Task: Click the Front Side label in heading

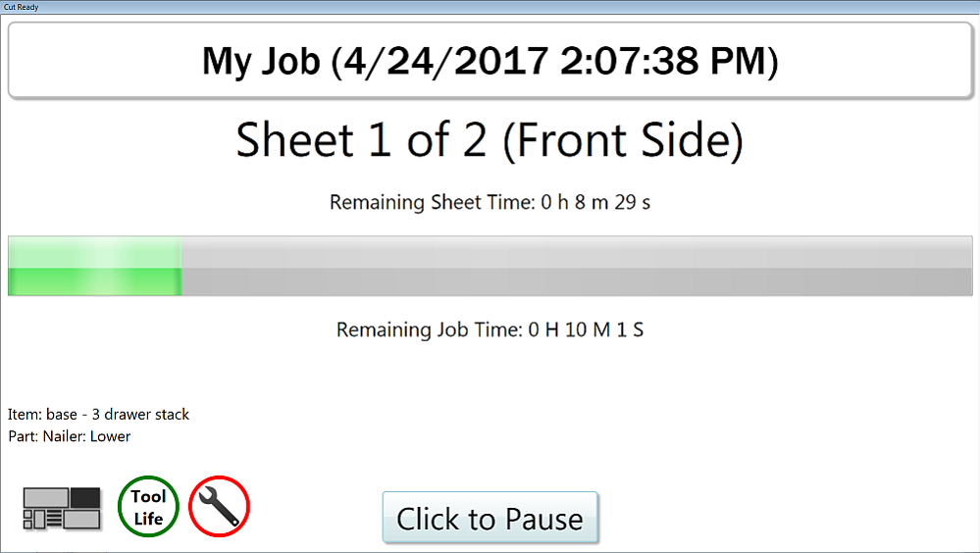Action: (x=623, y=141)
